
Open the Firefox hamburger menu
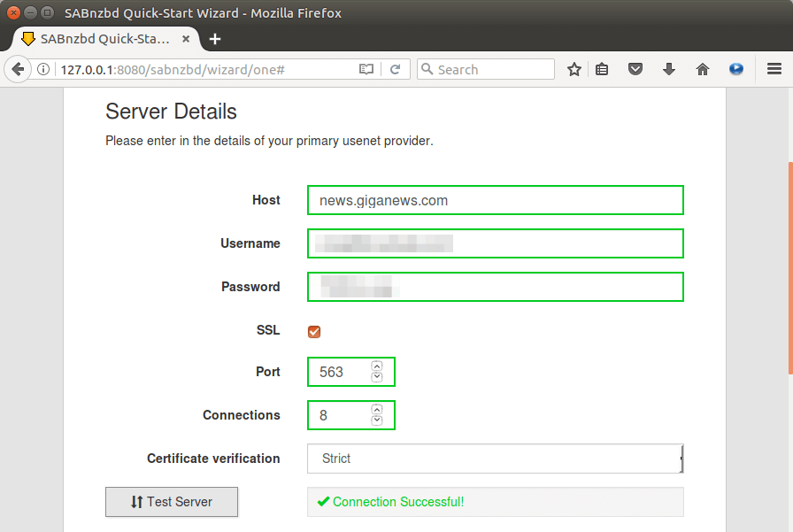coord(774,69)
